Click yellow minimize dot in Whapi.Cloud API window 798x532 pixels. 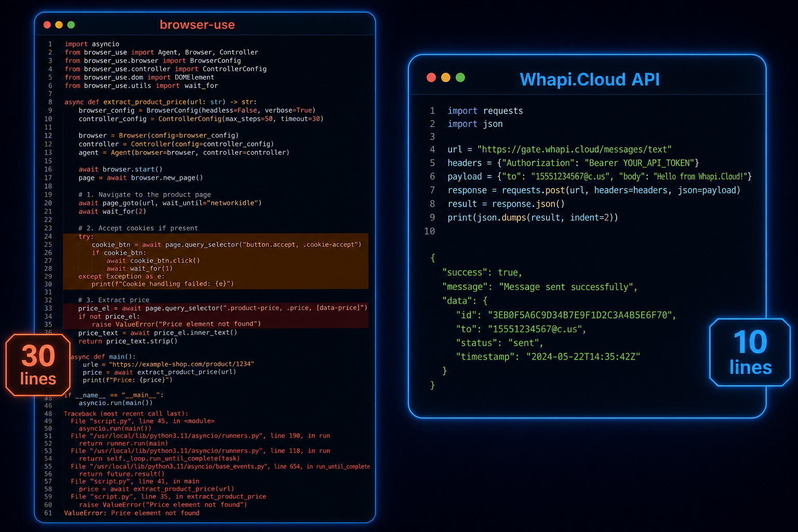(446, 77)
